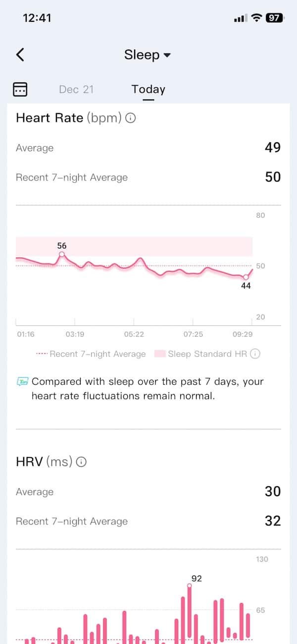Tap the Recent 7-night Average legend label
Screen dimensions: 297x644
coord(98,354)
